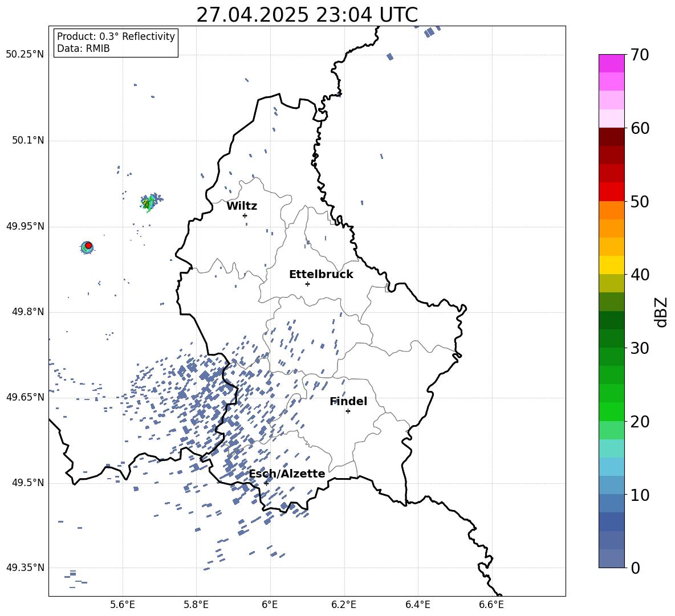The image size is (675, 616).
Task: Click the 6.6°E longitude label
Action: [x=491, y=605]
